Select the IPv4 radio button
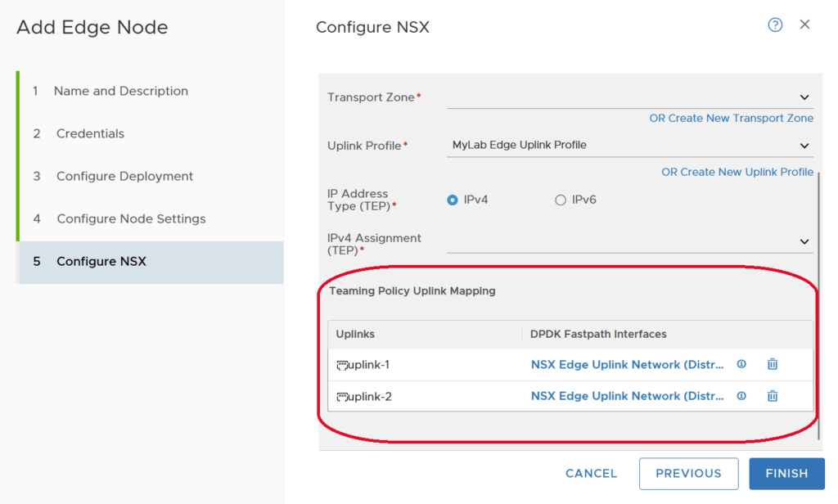Image resolution: width=838 pixels, height=504 pixels. [453, 200]
